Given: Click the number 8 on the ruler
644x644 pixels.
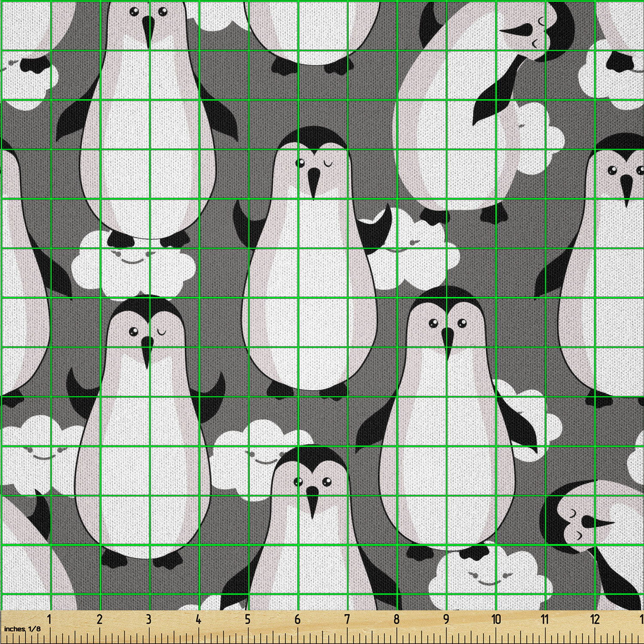Looking at the screenshot, I should pos(396,619).
